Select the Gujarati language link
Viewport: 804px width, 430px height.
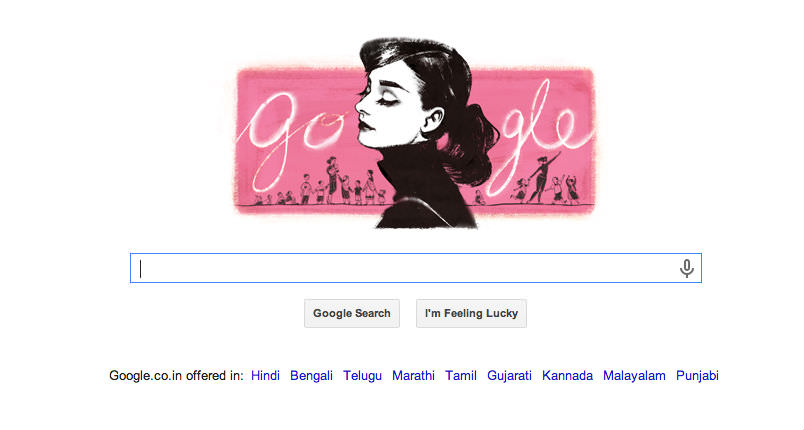[509, 376]
